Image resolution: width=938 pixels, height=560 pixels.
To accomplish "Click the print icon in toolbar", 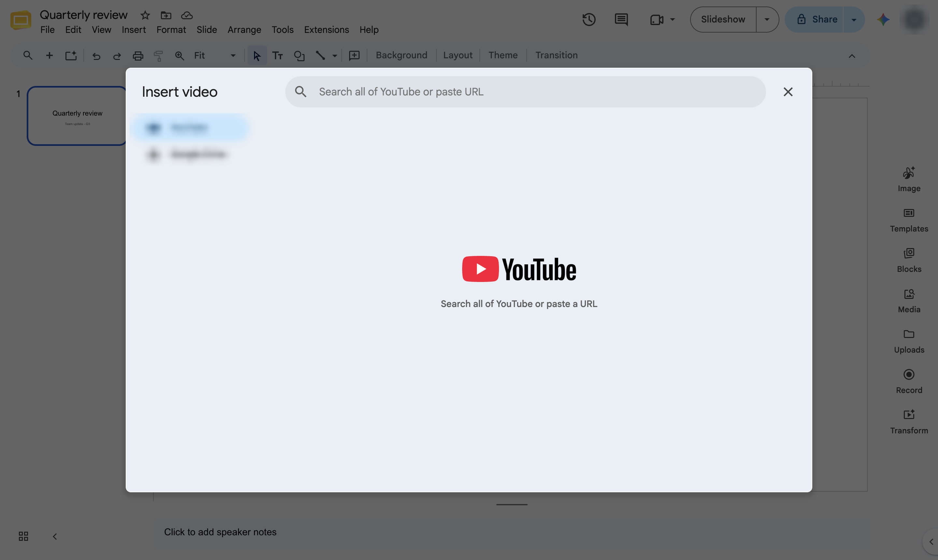I will pos(138,56).
